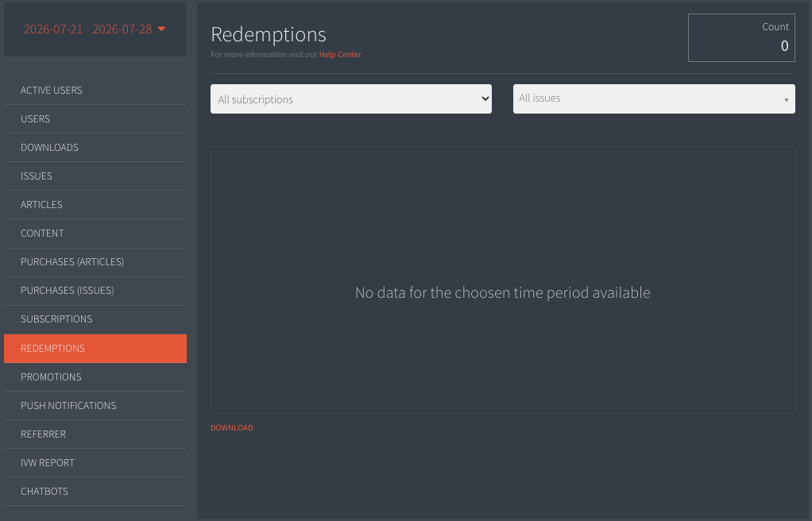Navigate to Articles
The image size is (812, 521).
pyautogui.click(x=95, y=205)
